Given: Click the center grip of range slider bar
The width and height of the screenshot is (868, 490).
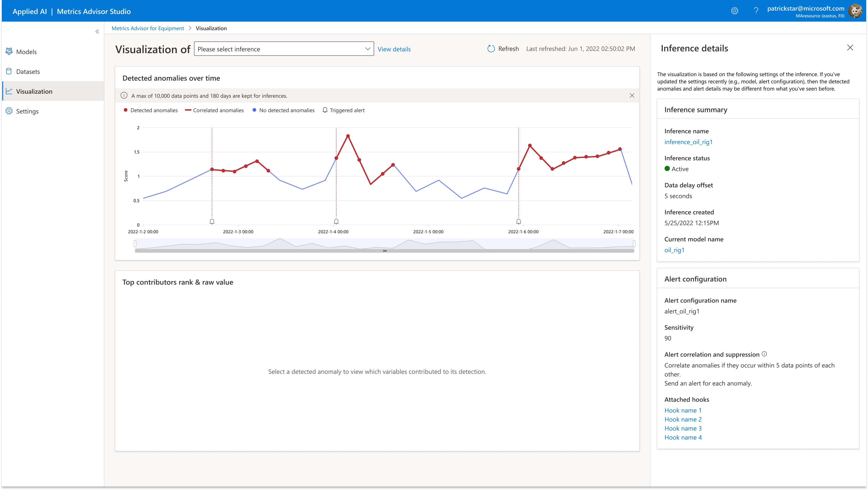Looking at the screenshot, I should pyautogui.click(x=384, y=251).
